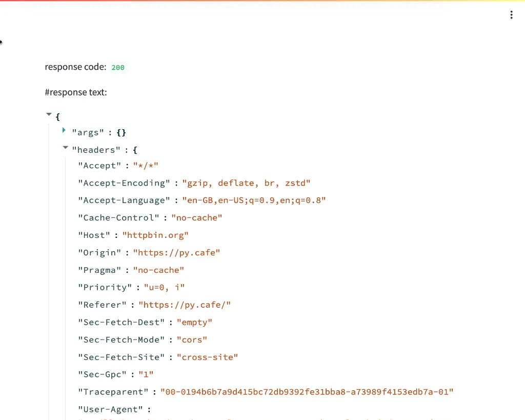
Task: Click the "cors" Sec-Fetch-Mode value
Action: click(x=192, y=340)
